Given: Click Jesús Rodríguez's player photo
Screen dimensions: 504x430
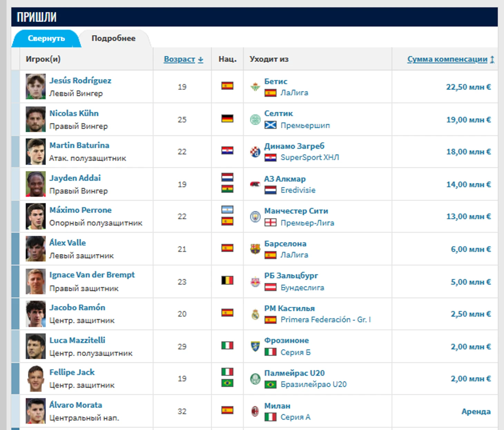Looking at the screenshot, I should coord(36,86).
